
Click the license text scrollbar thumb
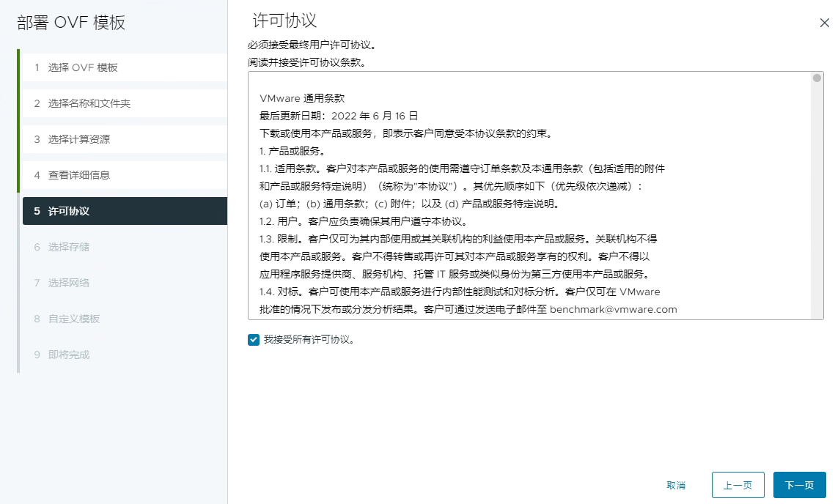[817, 78]
